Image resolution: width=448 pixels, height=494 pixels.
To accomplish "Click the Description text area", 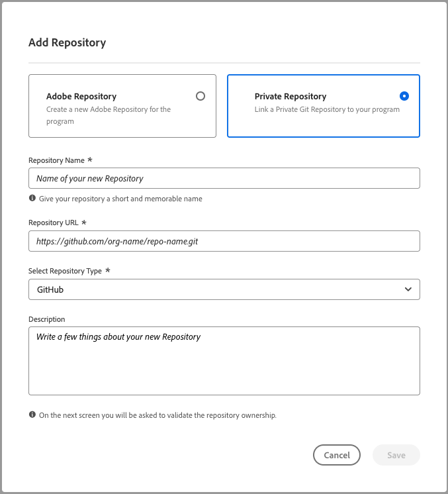I will point(224,360).
